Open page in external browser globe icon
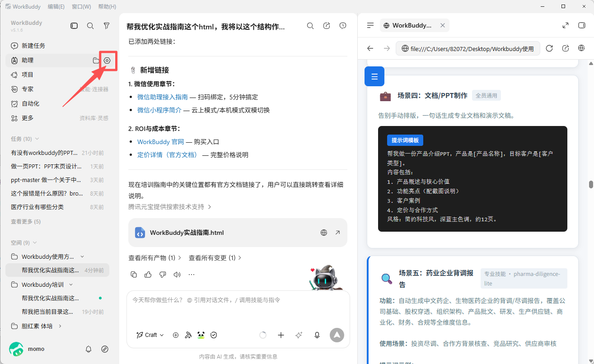The width and height of the screenshot is (594, 364). tap(582, 48)
